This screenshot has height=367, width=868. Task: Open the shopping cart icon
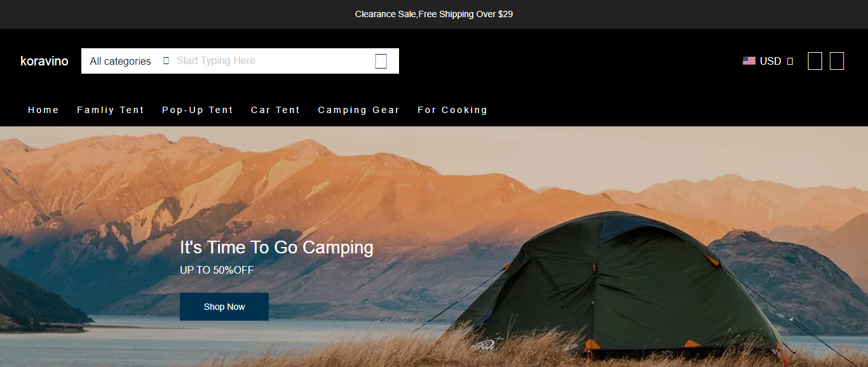[x=837, y=61]
